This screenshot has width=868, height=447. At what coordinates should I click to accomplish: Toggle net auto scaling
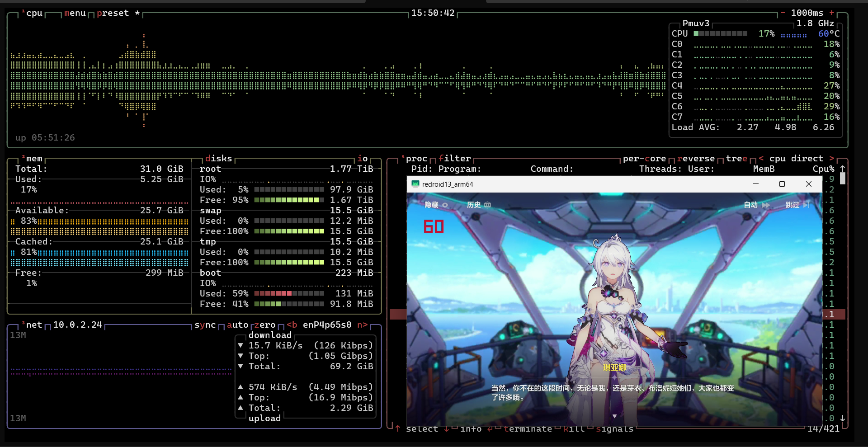(x=238, y=325)
